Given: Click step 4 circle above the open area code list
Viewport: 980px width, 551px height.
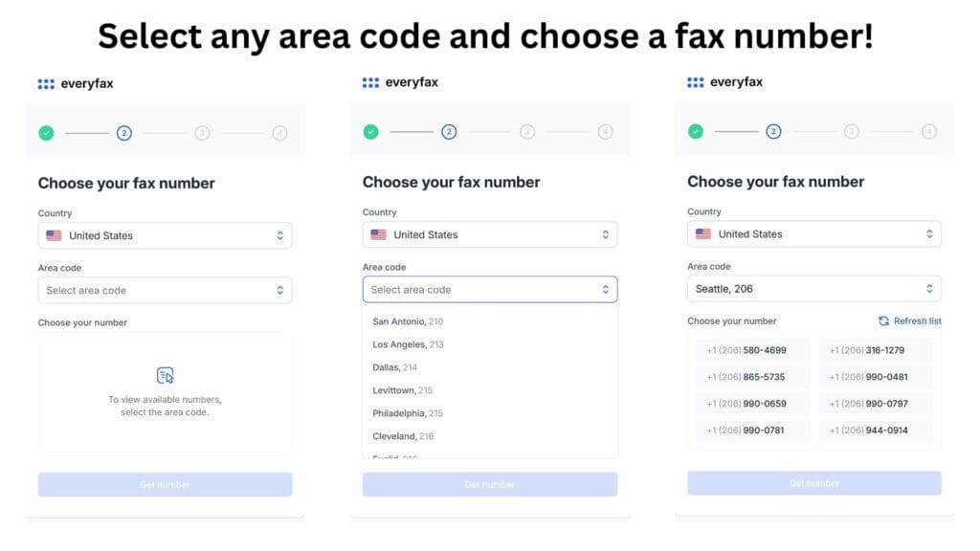Looking at the screenshot, I should pos(605,132).
